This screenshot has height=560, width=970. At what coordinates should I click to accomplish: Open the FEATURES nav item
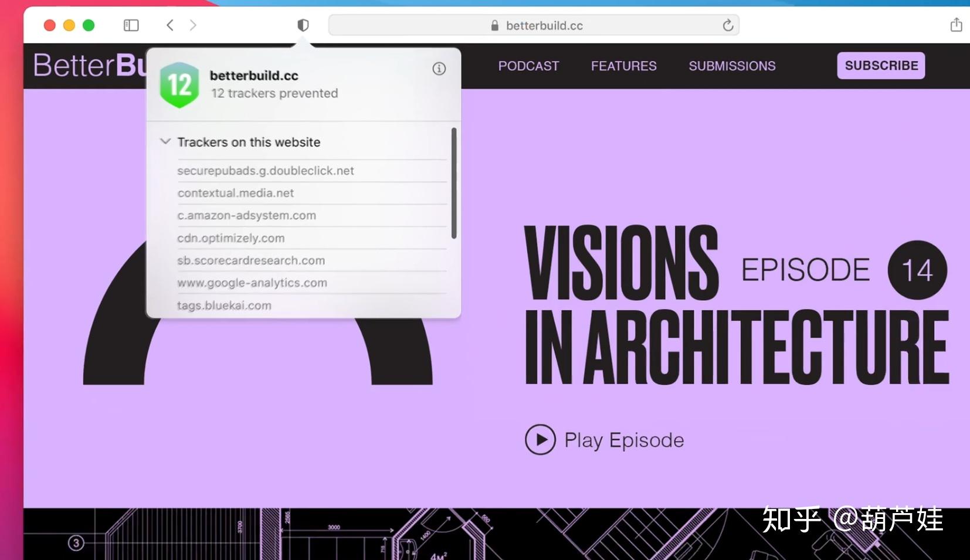pyautogui.click(x=623, y=66)
